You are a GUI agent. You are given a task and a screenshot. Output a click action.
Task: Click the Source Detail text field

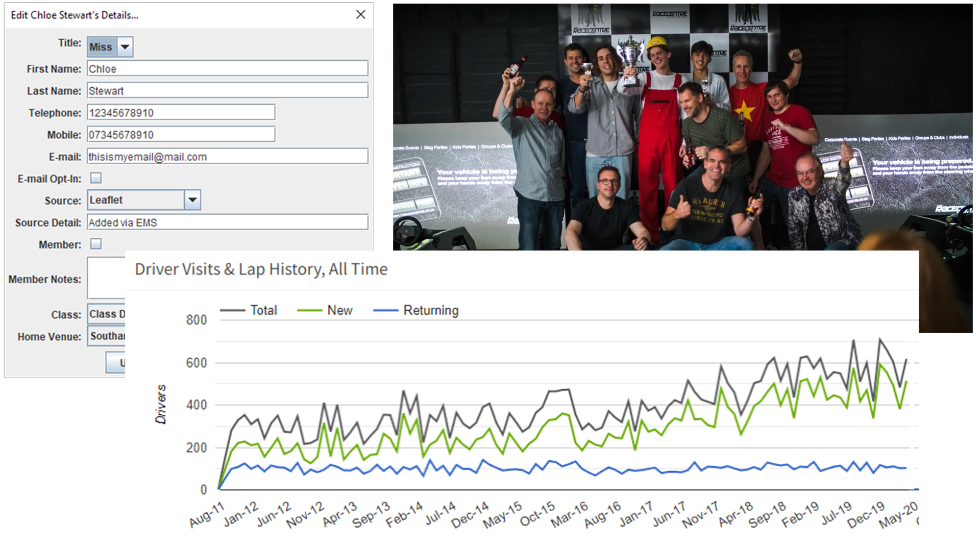pyautogui.click(x=227, y=222)
